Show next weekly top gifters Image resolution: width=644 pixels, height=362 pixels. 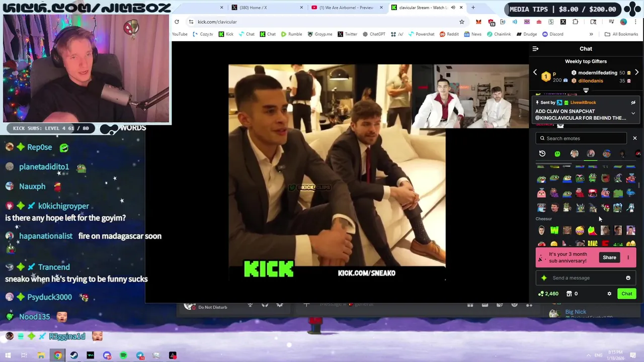tap(636, 73)
